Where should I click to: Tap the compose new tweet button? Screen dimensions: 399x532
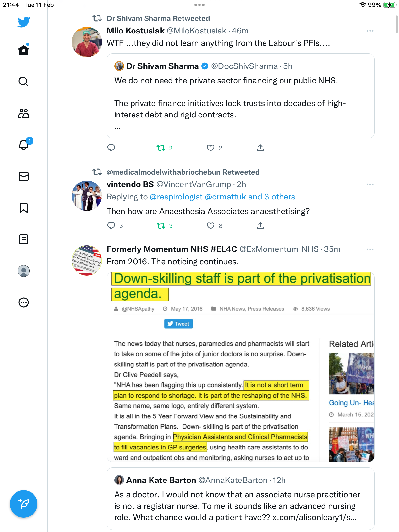point(24,504)
